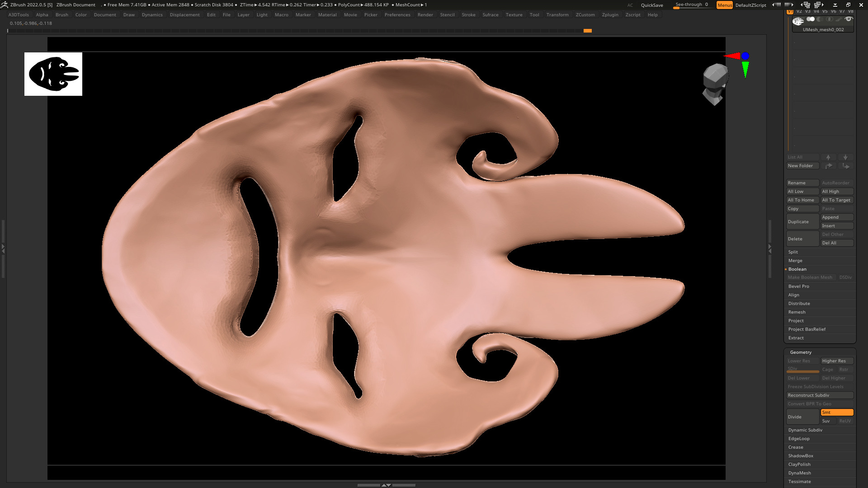Click the subtool polypaint brush icon

(839, 19)
